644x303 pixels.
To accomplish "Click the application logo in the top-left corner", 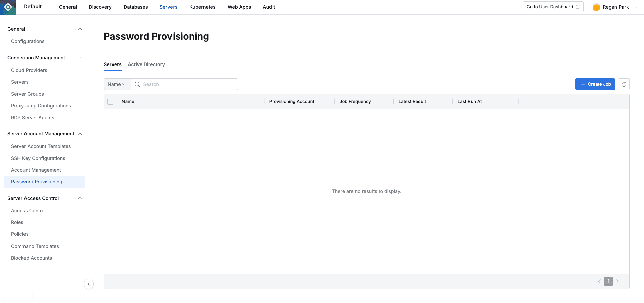I will click(x=8, y=7).
